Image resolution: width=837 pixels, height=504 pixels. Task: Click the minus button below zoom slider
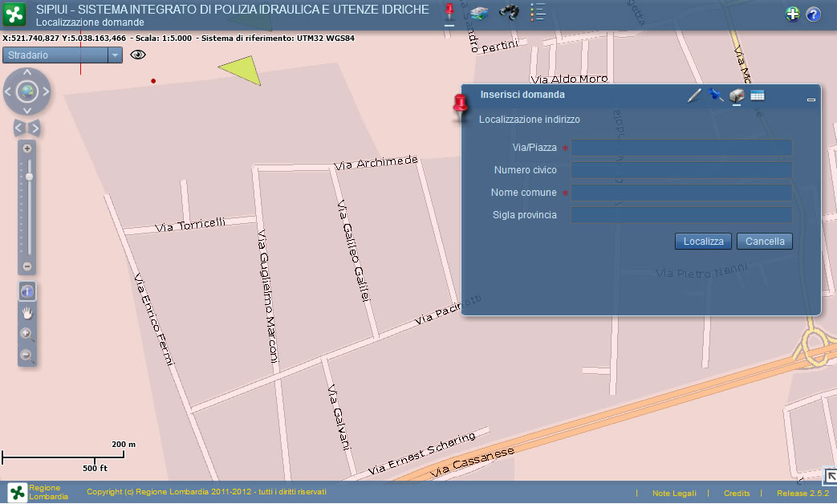(x=27, y=266)
